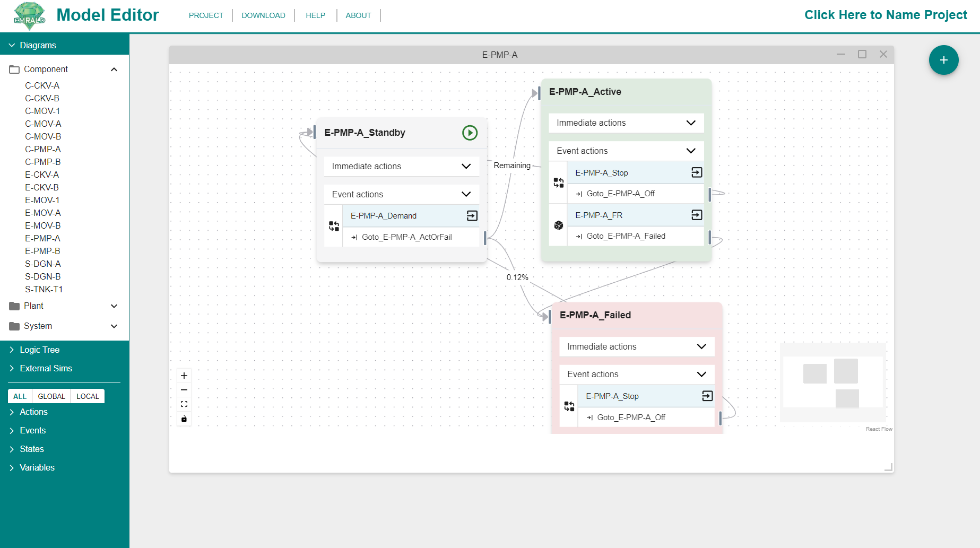
Task: Open the S-TNK-T1 diagram
Action: (x=44, y=289)
